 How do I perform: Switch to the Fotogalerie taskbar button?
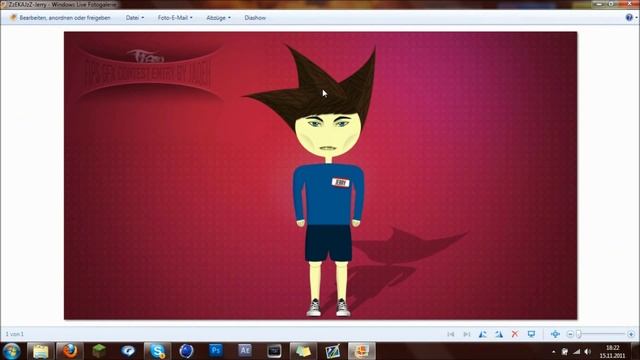pos(362,351)
